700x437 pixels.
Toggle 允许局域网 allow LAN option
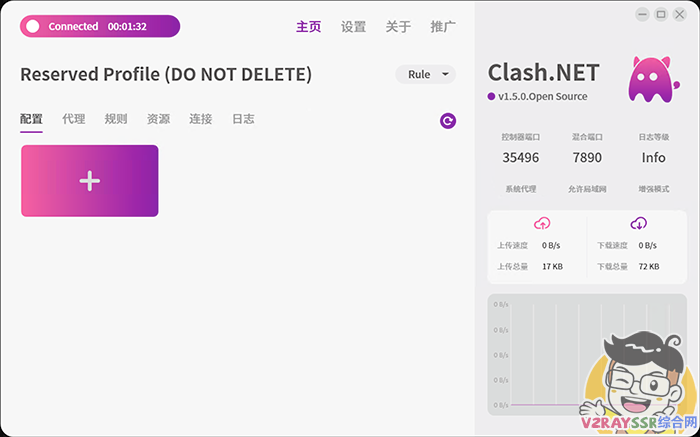pyautogui.click(x=587, y=189)
